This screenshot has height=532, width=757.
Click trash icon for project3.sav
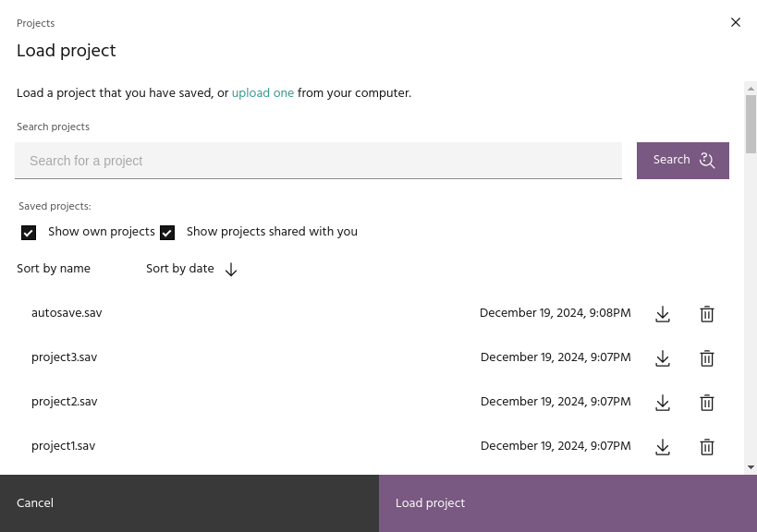(707, 358)
